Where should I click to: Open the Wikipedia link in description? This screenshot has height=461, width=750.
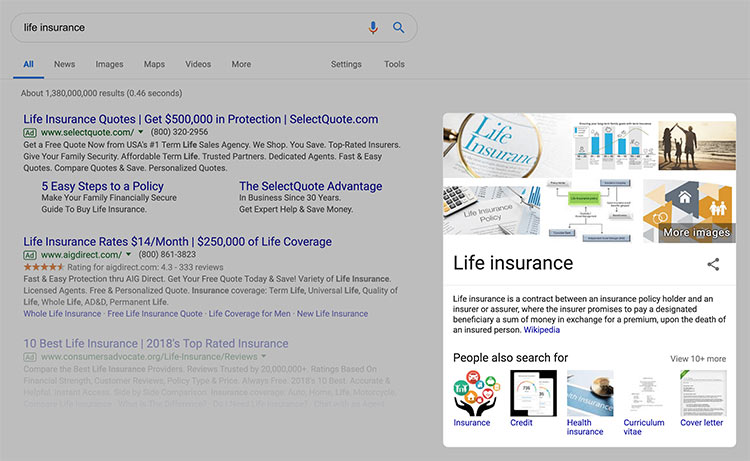[x=541, y=329]
